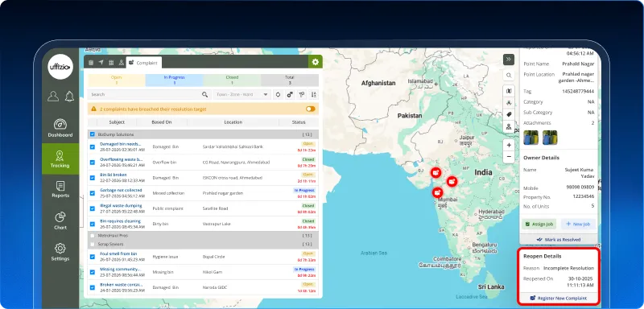The height and width of the screenshot is (309, 644).
Task: Toggle the breached resolution target switch
Action: coord(311,109)
